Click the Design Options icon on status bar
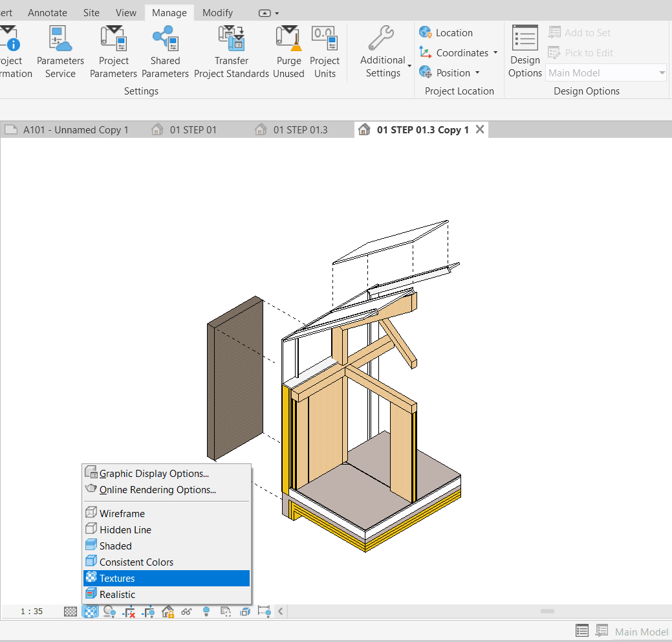 (581, 630)
